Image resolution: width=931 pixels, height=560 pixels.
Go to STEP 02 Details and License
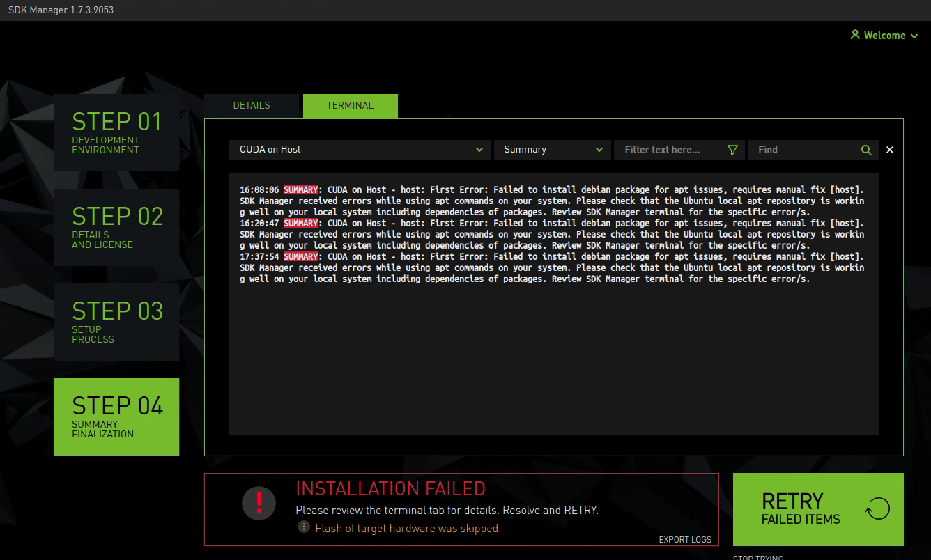click(116, 227)
